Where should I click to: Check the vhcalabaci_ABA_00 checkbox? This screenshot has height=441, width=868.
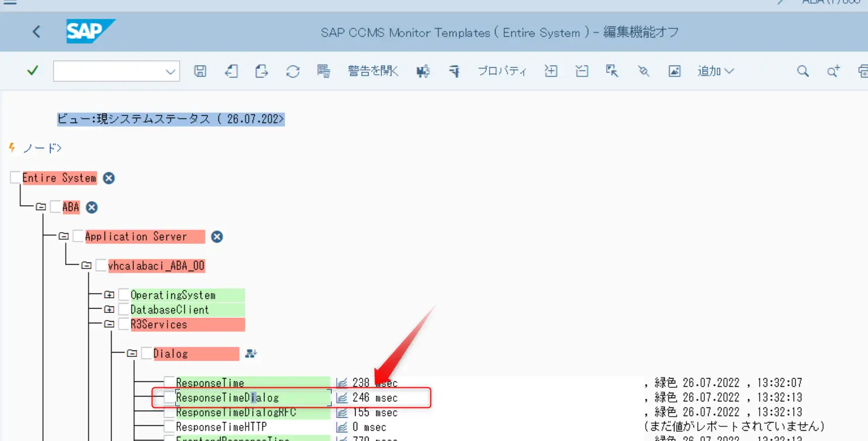point(101,265)
